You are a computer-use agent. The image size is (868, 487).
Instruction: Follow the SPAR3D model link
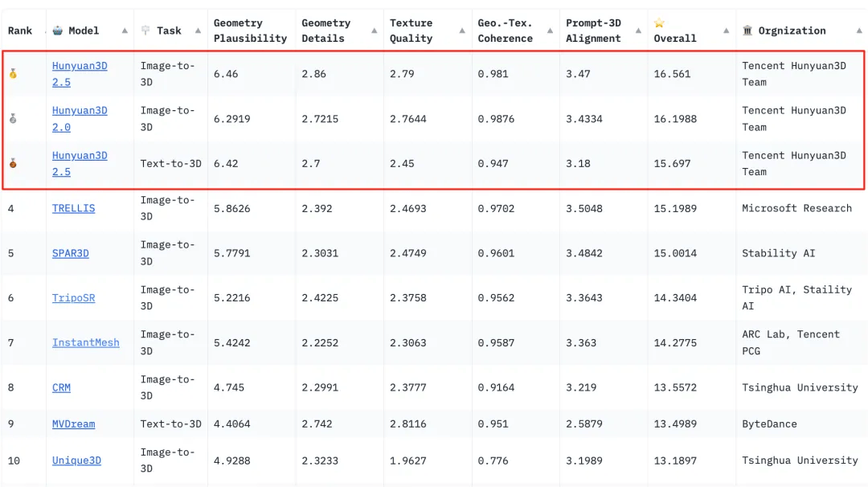point(71,253)
